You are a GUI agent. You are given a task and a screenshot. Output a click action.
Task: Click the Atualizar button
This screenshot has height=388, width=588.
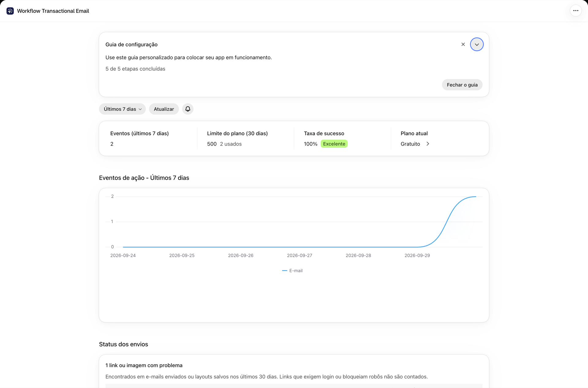click(x=164, y=109)
